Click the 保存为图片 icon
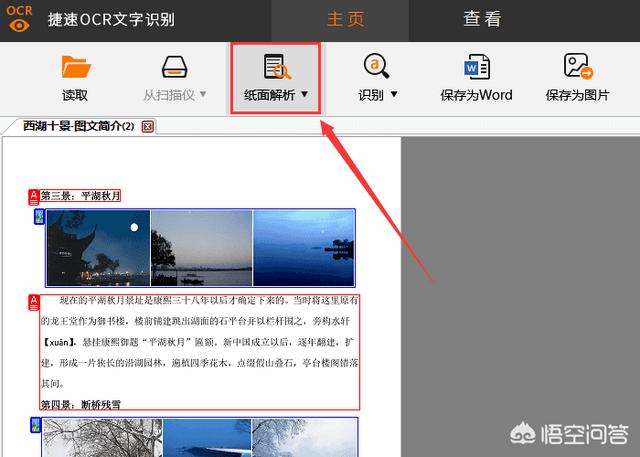This screenshot has width=640, height=457. click(x=578, y=68)
